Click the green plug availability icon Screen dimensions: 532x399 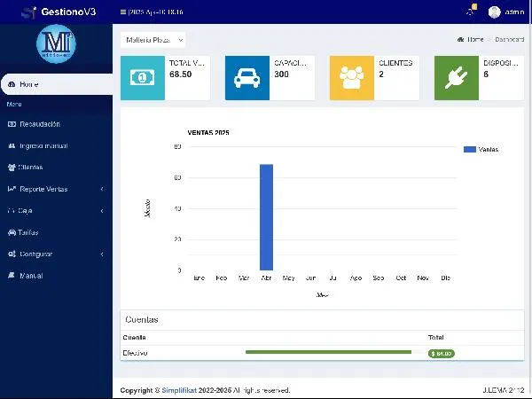tap(456, 78)
